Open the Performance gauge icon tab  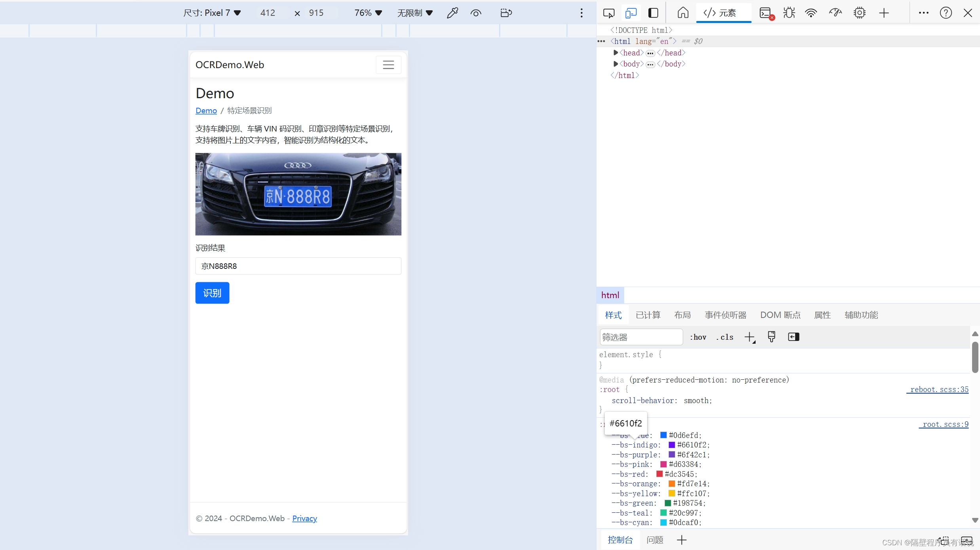coord(835,13)
